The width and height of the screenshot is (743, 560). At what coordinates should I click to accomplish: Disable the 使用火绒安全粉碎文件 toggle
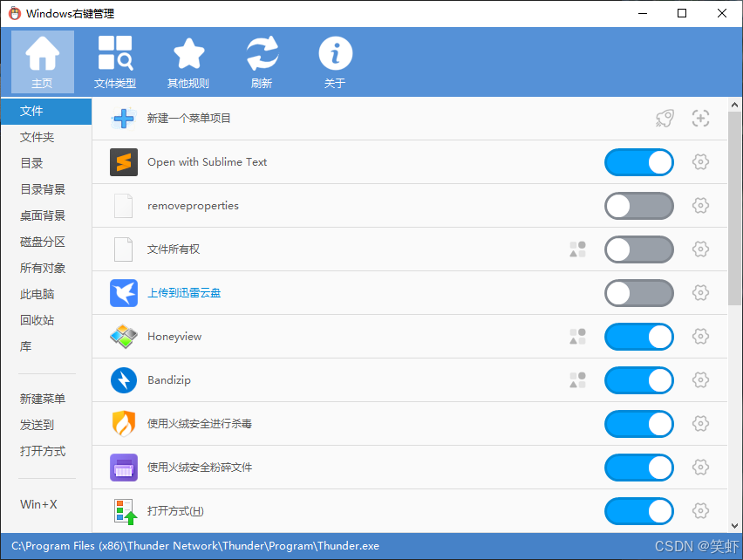pyautogui.click(x=638, y=468)
